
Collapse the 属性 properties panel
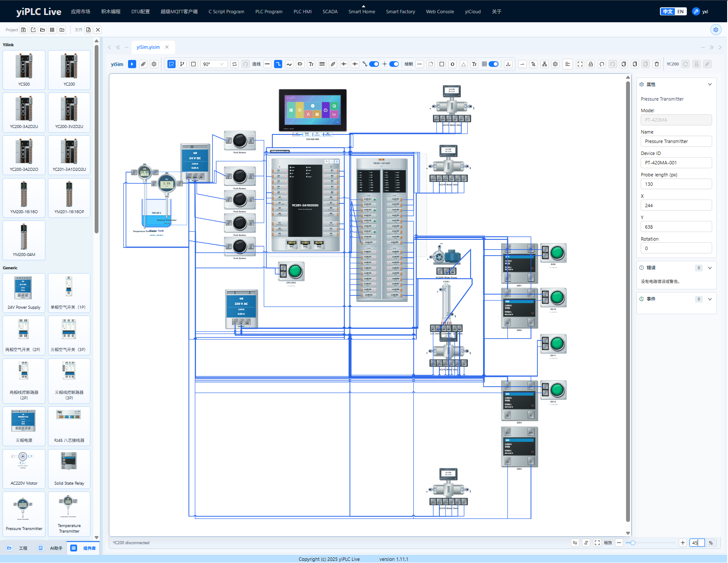point(710,84)
